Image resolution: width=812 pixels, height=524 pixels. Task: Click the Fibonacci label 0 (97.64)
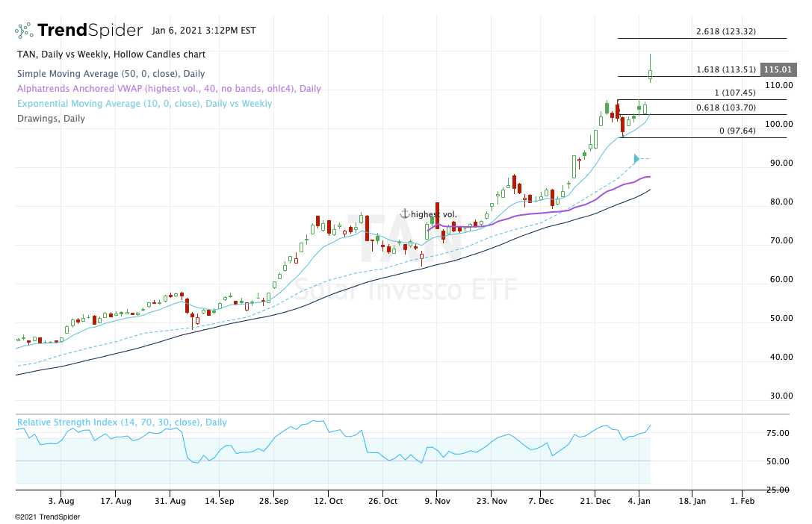point(737,131)
